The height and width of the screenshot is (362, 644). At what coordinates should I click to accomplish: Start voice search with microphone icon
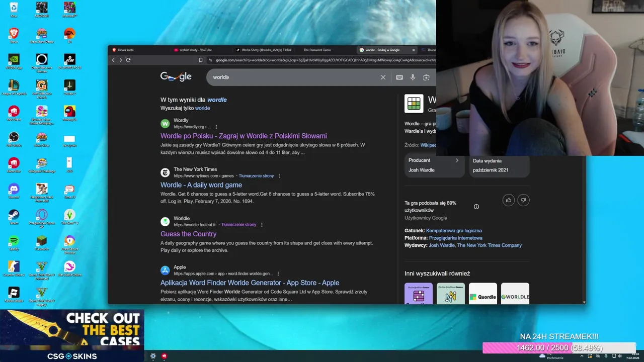413,77
